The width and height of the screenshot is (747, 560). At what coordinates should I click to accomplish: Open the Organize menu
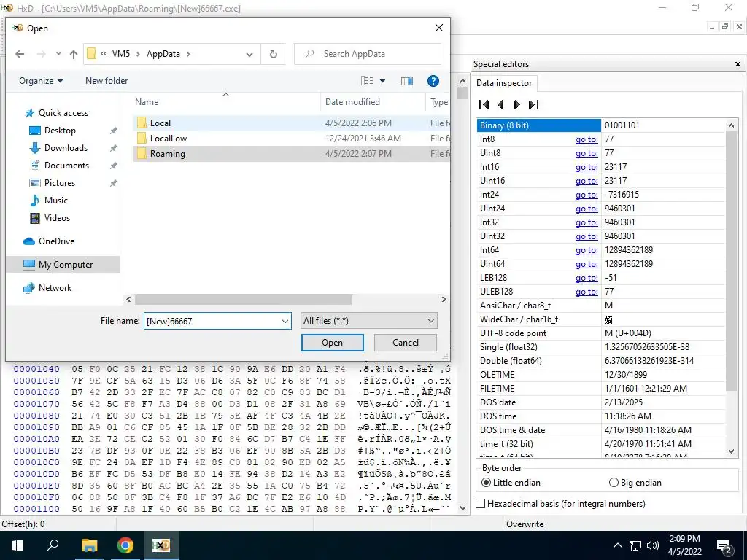[41, 81]
